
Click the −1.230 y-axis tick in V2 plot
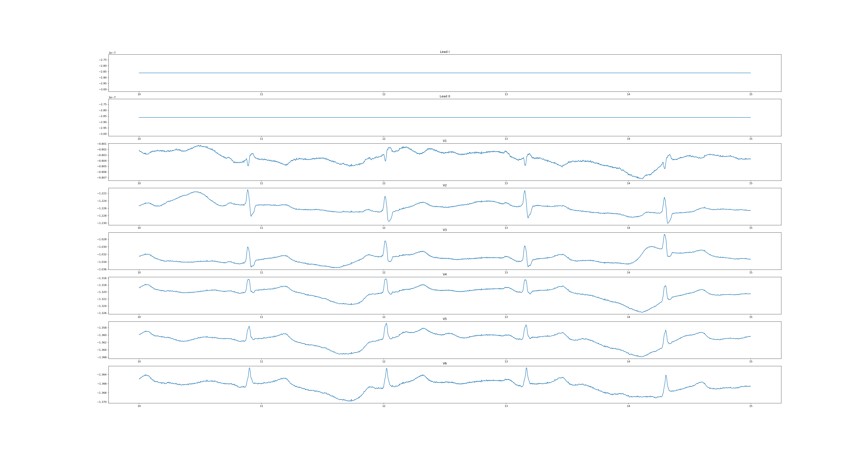[102, 223]
